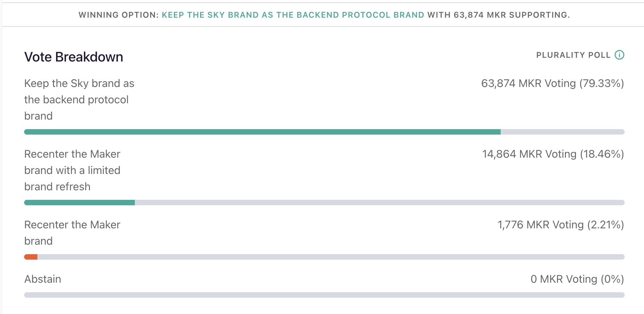Image resolution: width=644 pixels, height=314 pixels.
Task: Click the gray unfilled part of first bar
Action: (562, 132)
